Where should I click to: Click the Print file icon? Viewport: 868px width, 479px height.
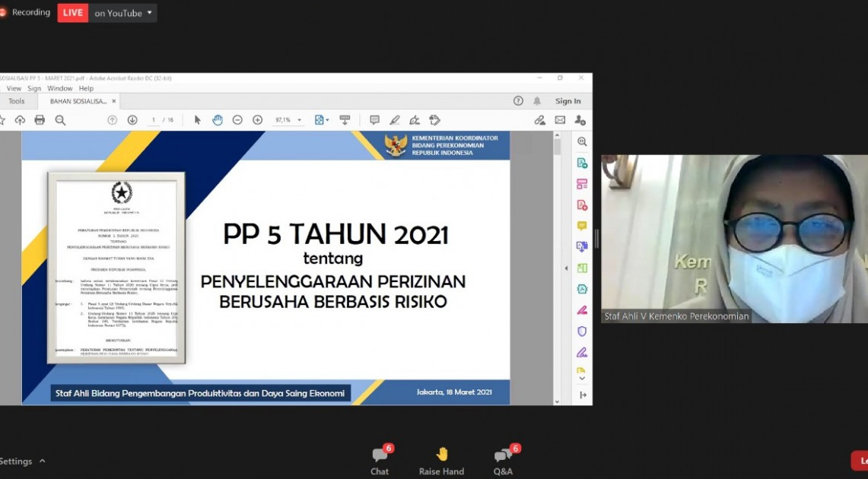[40, 120]
